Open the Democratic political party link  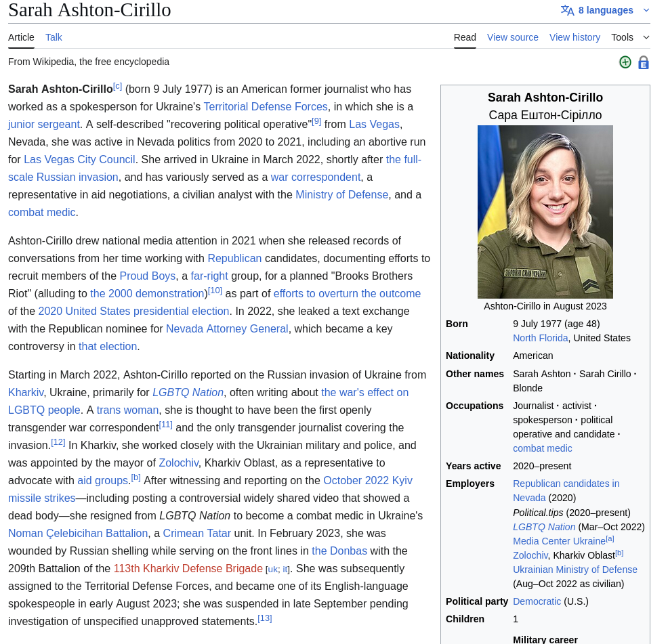(537, 601)
